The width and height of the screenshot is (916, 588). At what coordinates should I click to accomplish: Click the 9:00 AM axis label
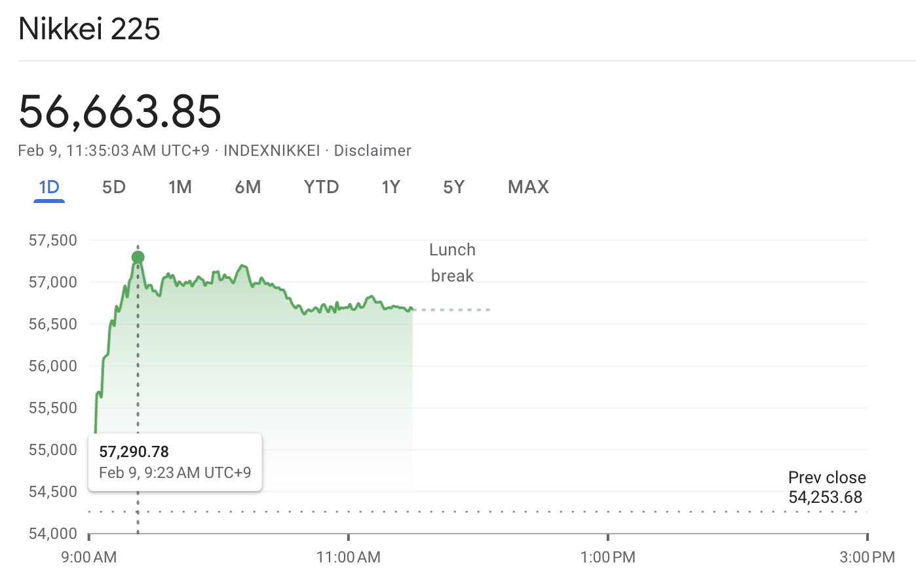88,557
